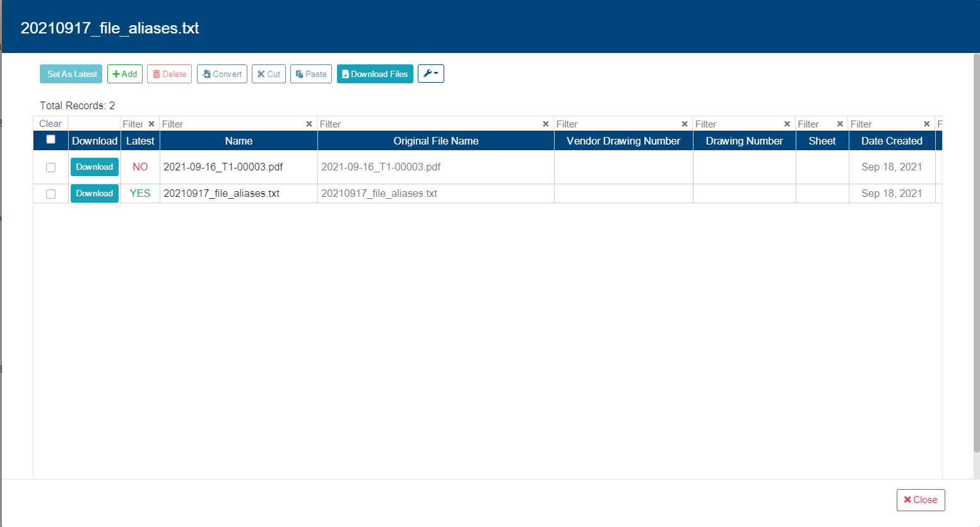Delete the selected file
Screen dimensions: 980x527
pyautogui.click(x=169, y=74)
